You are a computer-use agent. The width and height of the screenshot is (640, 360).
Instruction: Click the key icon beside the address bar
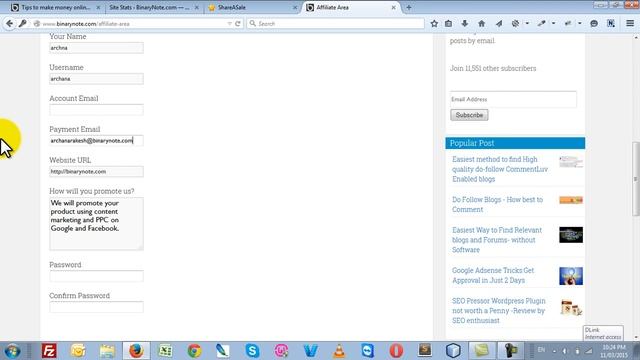click(22, 24)
